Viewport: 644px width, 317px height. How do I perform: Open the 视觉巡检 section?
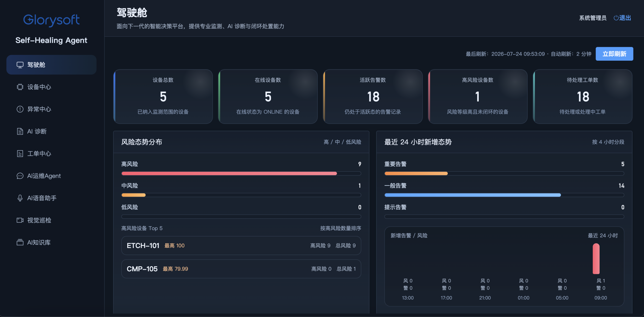pos(51,220)
